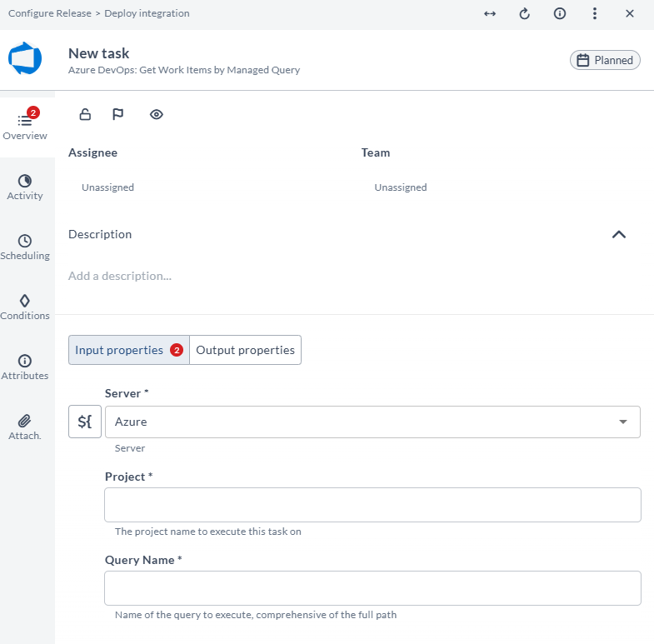Toggle the eye watcher icon
The width and height of the screenshot is (654, 644).
click(156, 114)
